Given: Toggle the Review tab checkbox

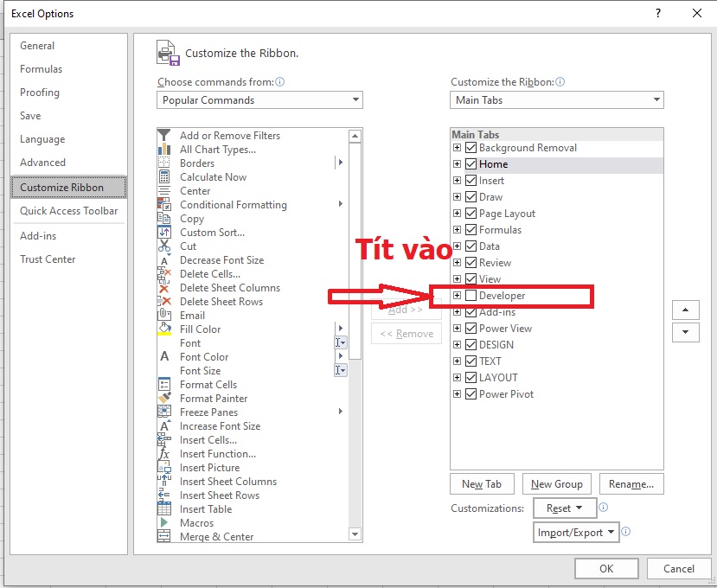Looking at the screenshot, I should pyautogui.click(x=471, y=263).
